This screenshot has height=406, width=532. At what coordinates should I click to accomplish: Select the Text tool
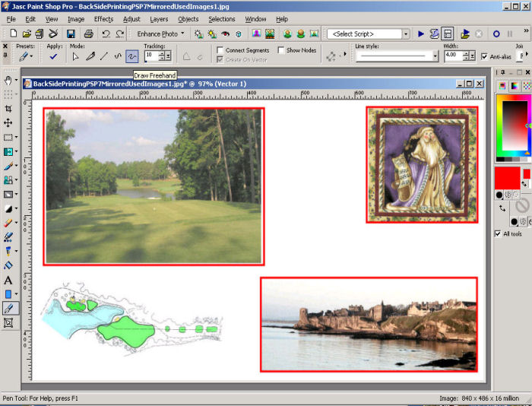pos(8,280)
